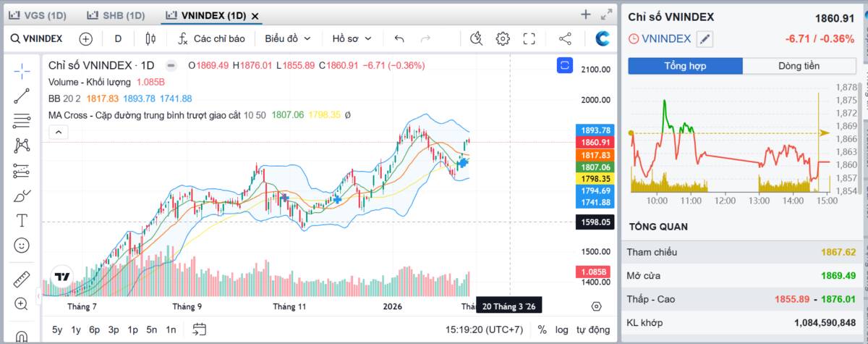This screenshot has height=344, width=868.
Task: Click the 'KL khớp' value 1,084,590,848
Action: click(825, 322)
